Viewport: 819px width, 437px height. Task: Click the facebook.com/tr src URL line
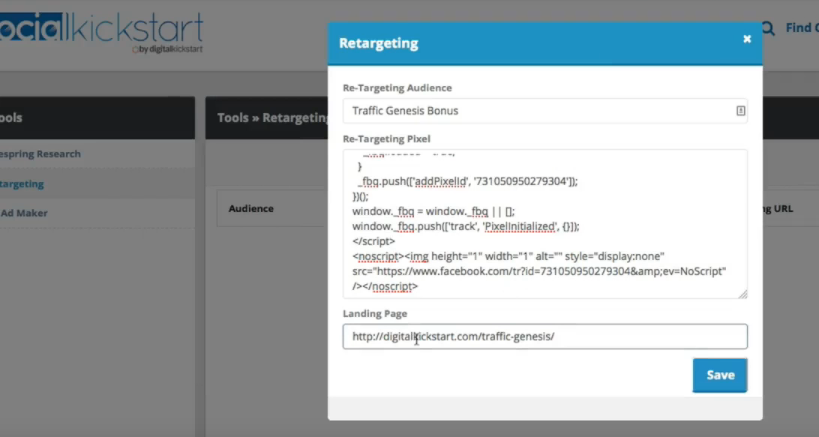pyautogui.click(x=539, y=271)
